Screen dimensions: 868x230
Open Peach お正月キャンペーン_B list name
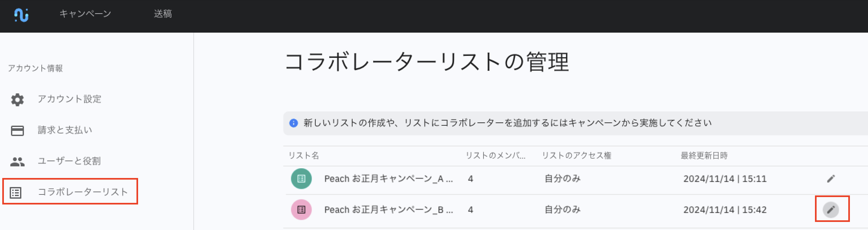tap(388, 209)
